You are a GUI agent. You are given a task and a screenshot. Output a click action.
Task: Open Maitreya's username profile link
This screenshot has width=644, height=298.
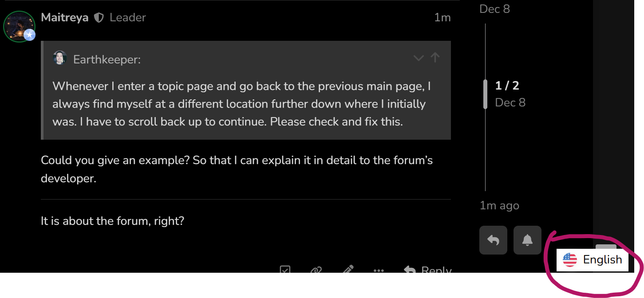coord(64,18)
